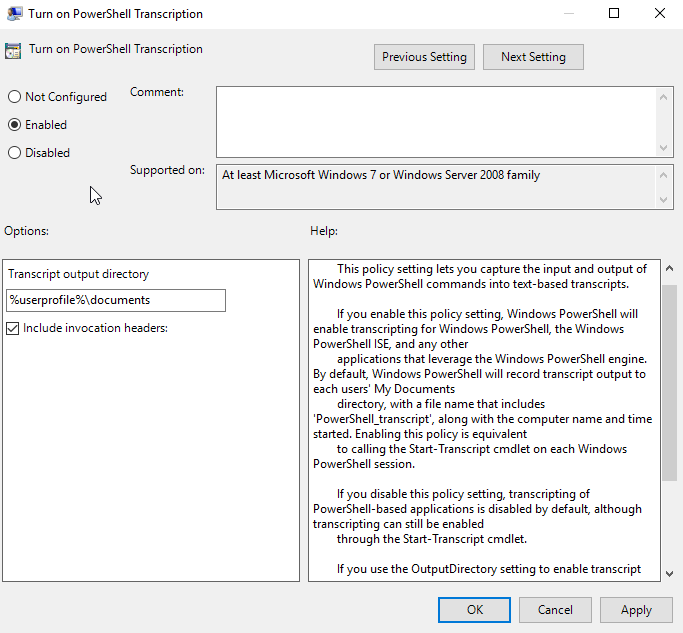Screen dimensions: 683x633
Task: Click the Help pane scrollbar thumb
Action: (669, 383)
